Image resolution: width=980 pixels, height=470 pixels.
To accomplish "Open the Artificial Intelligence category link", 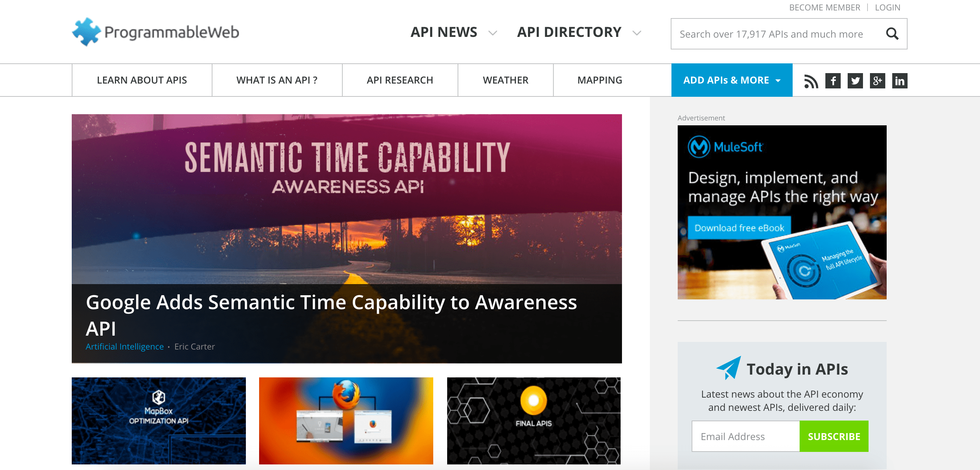I will click(x=124, y=346).
